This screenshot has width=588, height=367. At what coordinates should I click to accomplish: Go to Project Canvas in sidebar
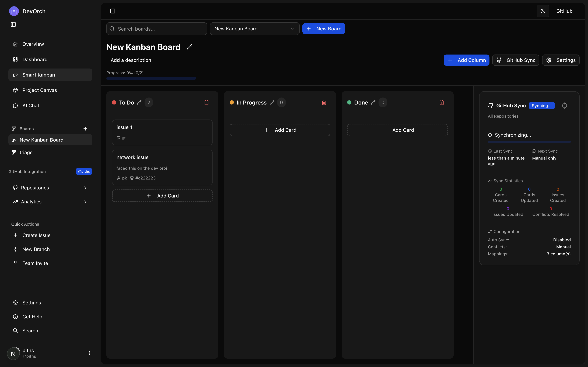40,90
